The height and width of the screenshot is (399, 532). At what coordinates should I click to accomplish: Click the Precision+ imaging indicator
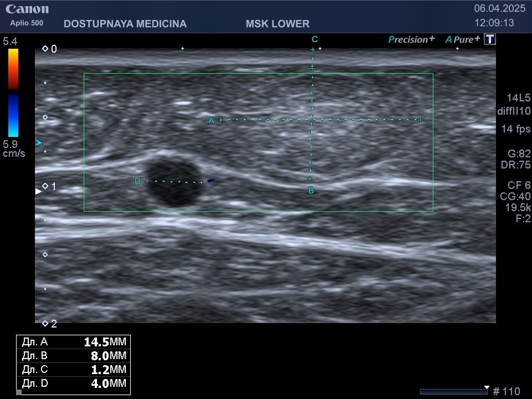[x=411, y=39]
